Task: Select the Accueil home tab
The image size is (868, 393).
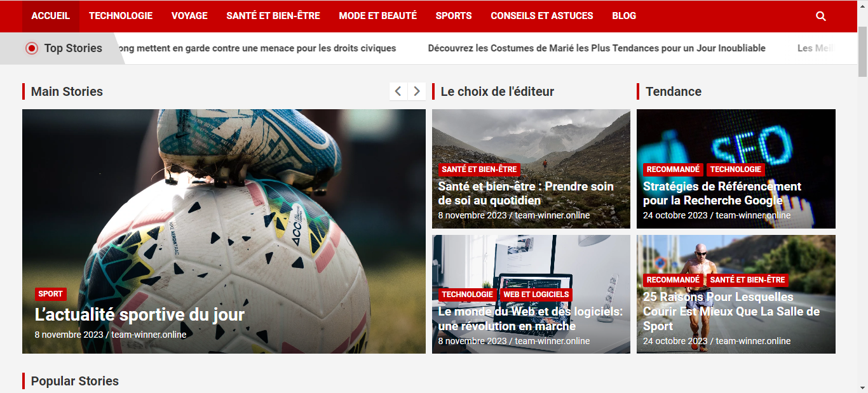Action: [x=51, y=16]
